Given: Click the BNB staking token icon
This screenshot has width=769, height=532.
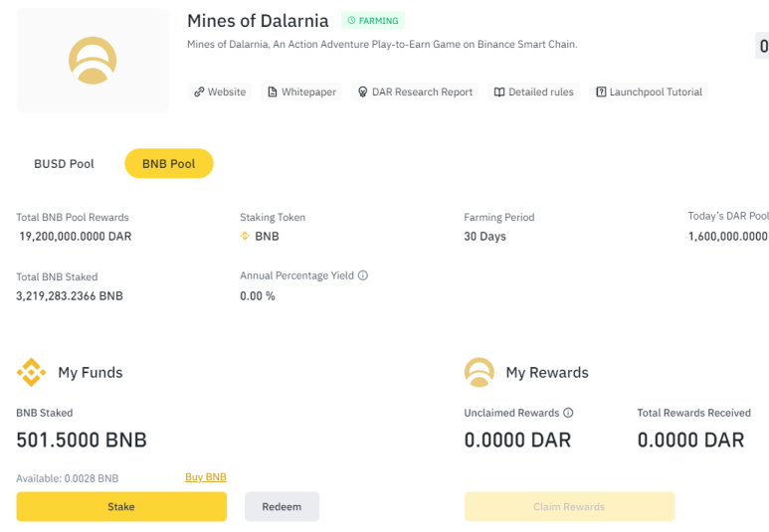Looking at the screenshot, I should pos(245,237).
